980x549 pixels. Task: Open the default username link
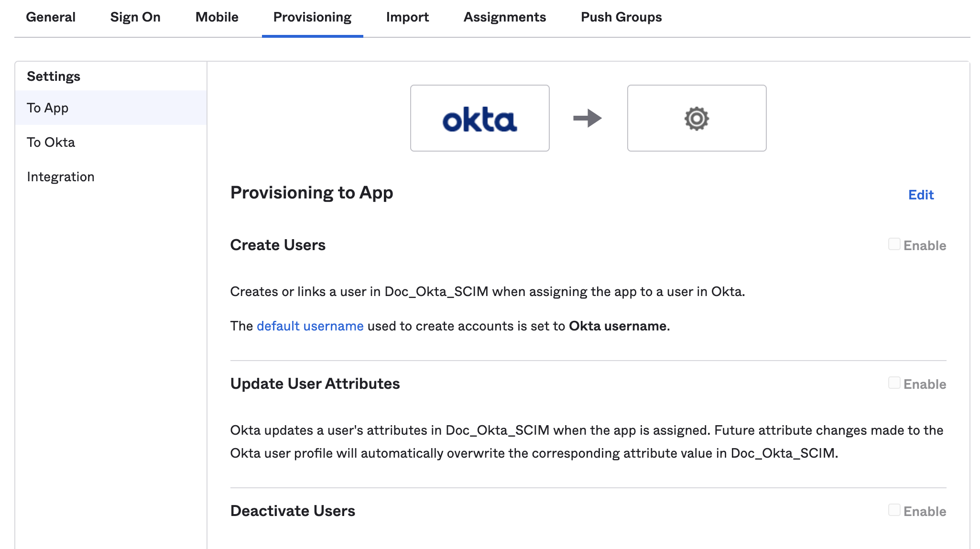310,326
